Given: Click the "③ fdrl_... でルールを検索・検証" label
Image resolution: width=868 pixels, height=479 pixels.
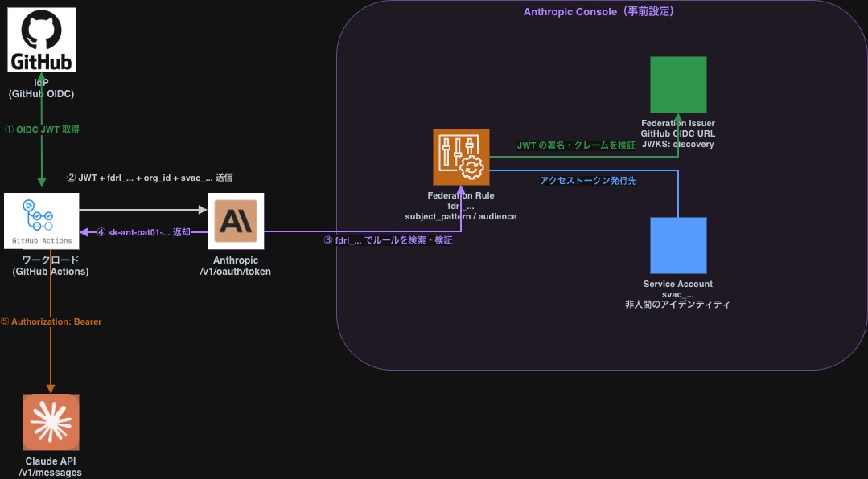Looking at the screenshot, I should [388, 240].
